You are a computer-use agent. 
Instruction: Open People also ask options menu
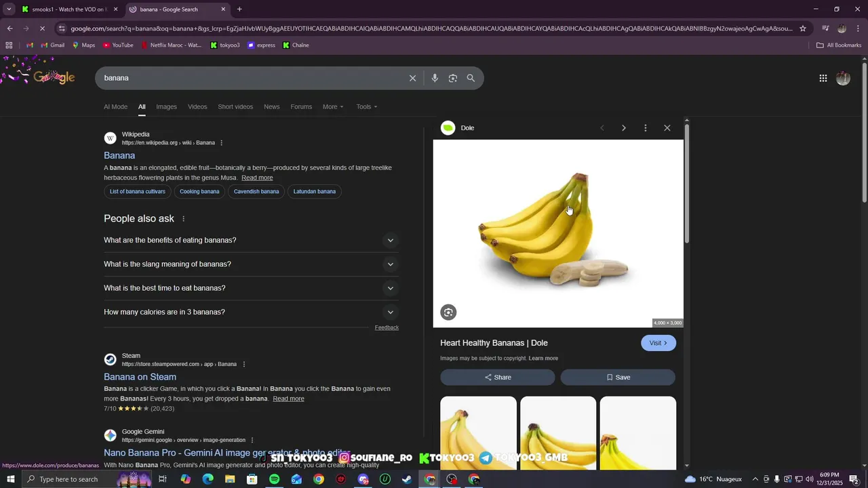[183, 219]
